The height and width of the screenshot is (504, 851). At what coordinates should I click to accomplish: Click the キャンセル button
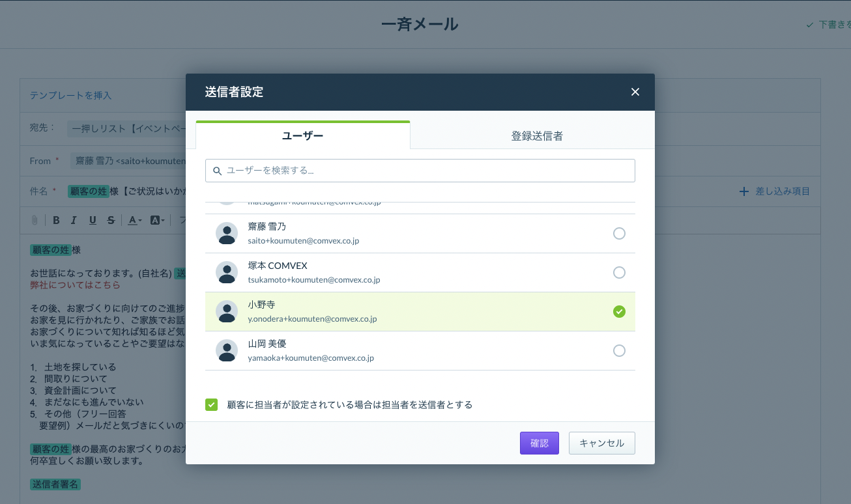tap(602, 443)
